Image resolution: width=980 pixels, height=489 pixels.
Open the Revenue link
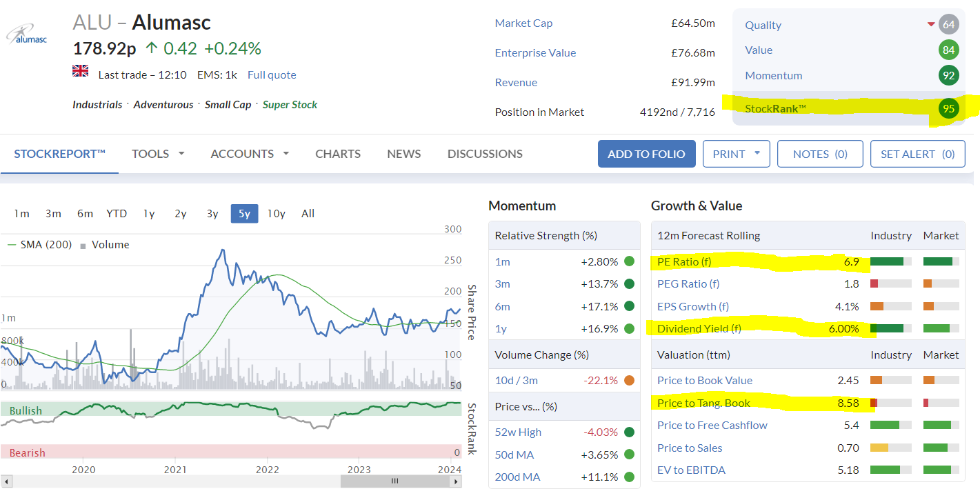coord(516,82)
